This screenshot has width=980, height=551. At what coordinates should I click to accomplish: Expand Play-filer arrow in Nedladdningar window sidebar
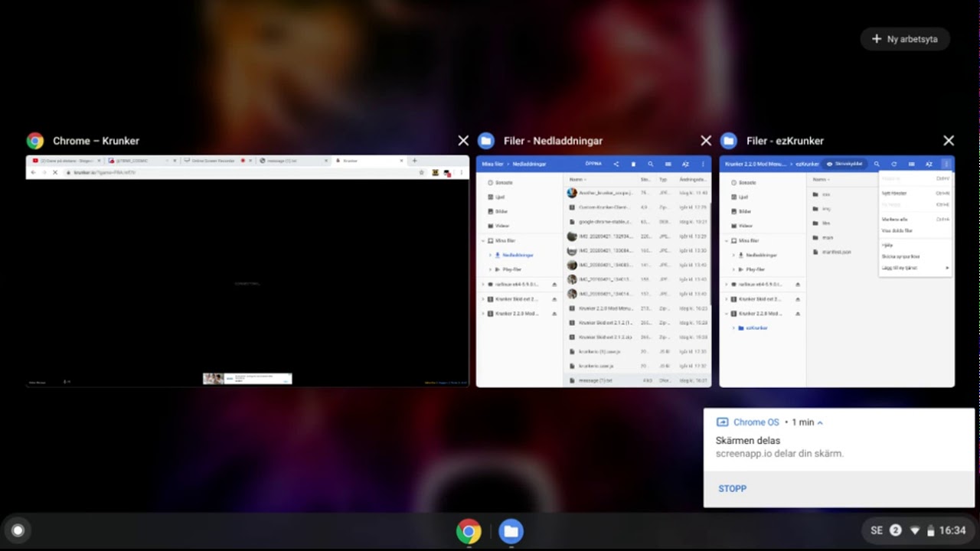490,269
